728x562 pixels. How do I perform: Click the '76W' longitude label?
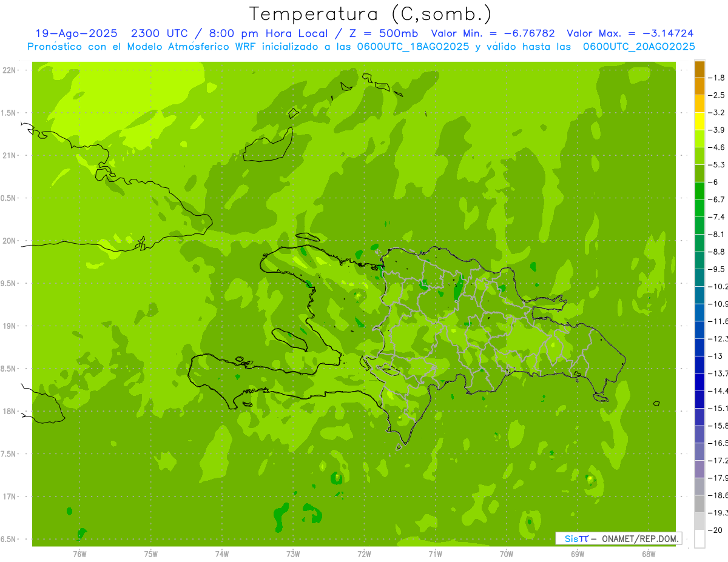[x=80, y=554]
